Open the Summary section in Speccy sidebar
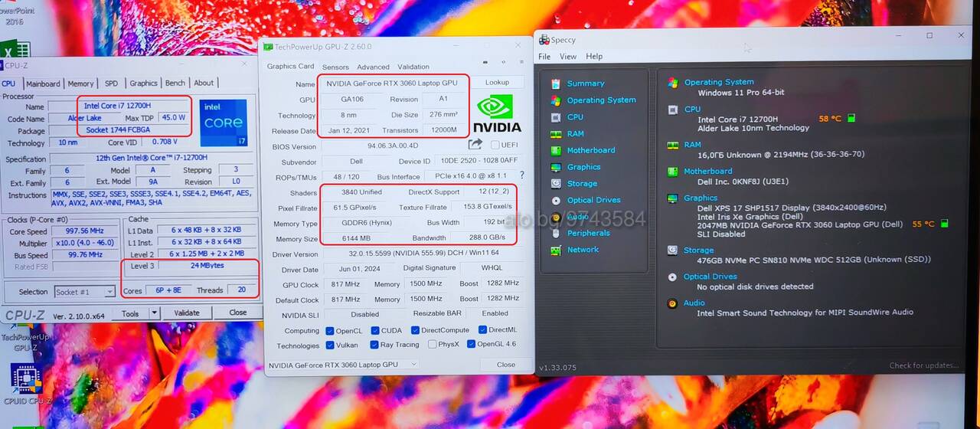Screen dimensions: 980x429 (586, 84)
